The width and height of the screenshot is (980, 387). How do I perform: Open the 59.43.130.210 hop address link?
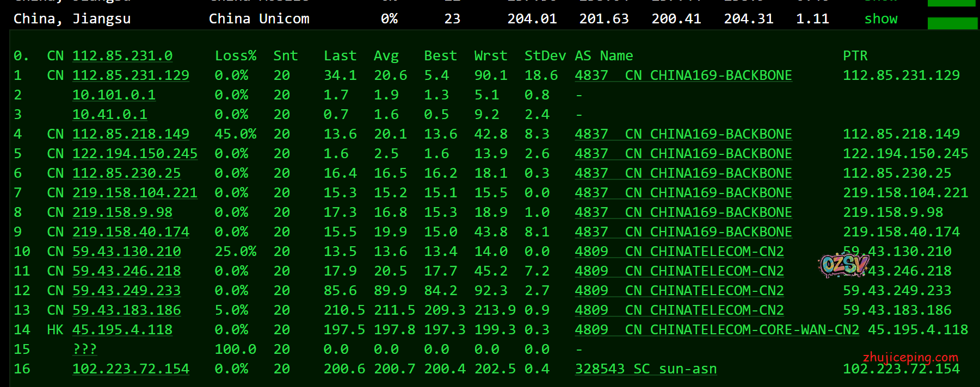[126, 252]
